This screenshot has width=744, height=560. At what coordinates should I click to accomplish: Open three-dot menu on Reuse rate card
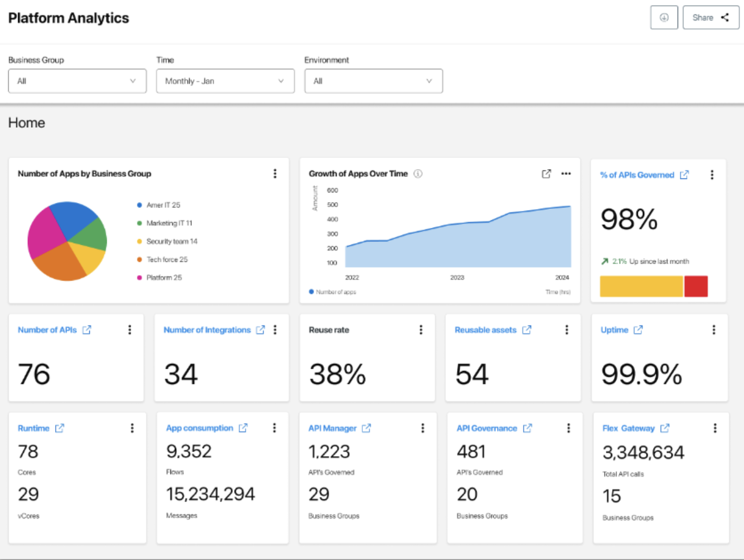(421, 330)
